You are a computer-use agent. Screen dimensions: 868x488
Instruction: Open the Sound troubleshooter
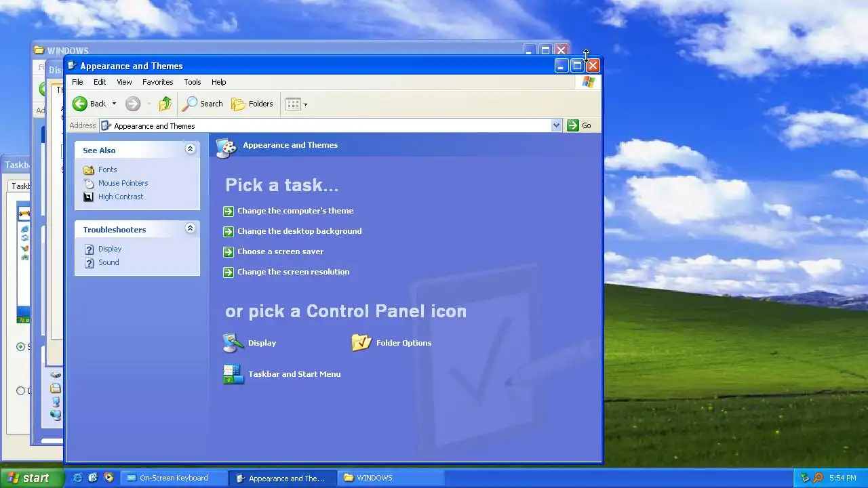point(108,262)
